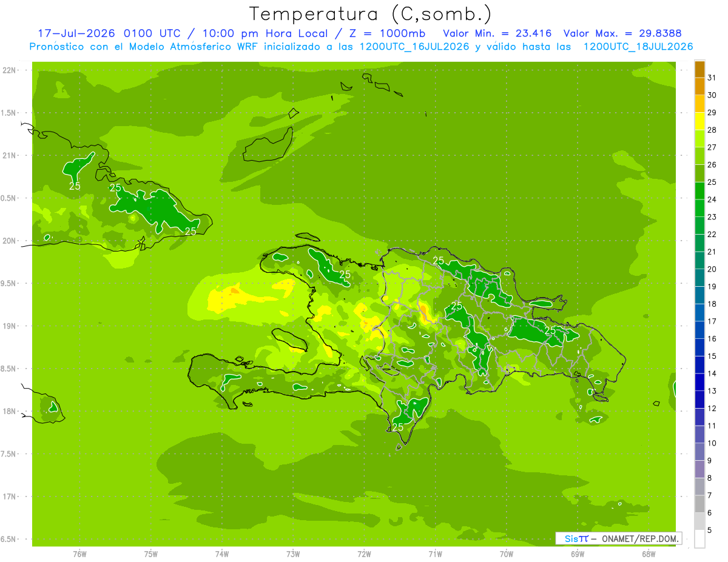728x562 pixels.
Task: Click the 72W longitude label
Action: (364, 554)
